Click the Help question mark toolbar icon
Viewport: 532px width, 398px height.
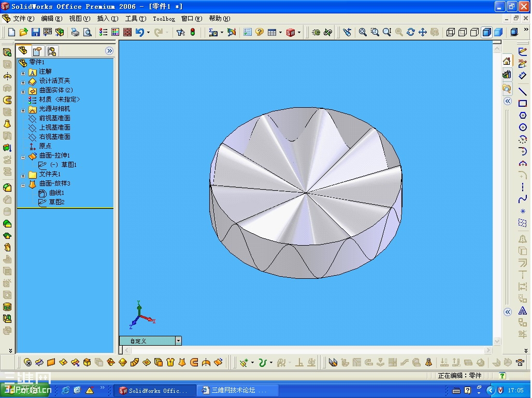click(259, 32)
